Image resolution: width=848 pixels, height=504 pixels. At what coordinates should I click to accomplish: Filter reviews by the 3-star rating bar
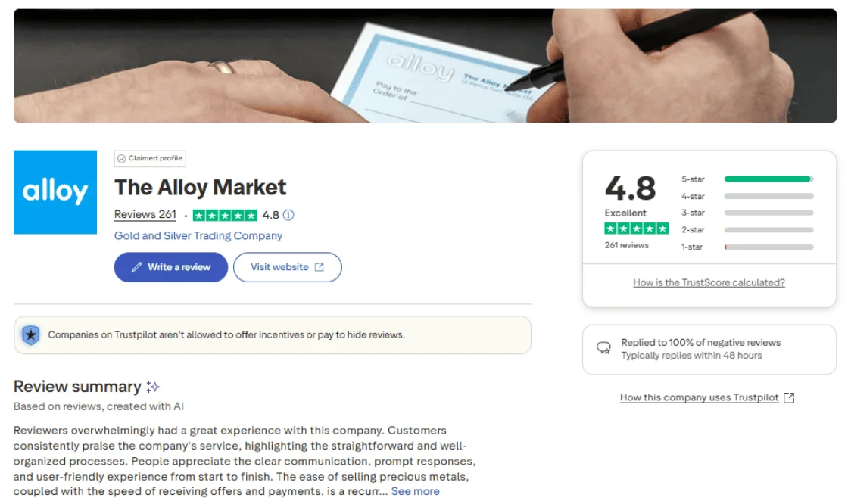tap(767, 213)
